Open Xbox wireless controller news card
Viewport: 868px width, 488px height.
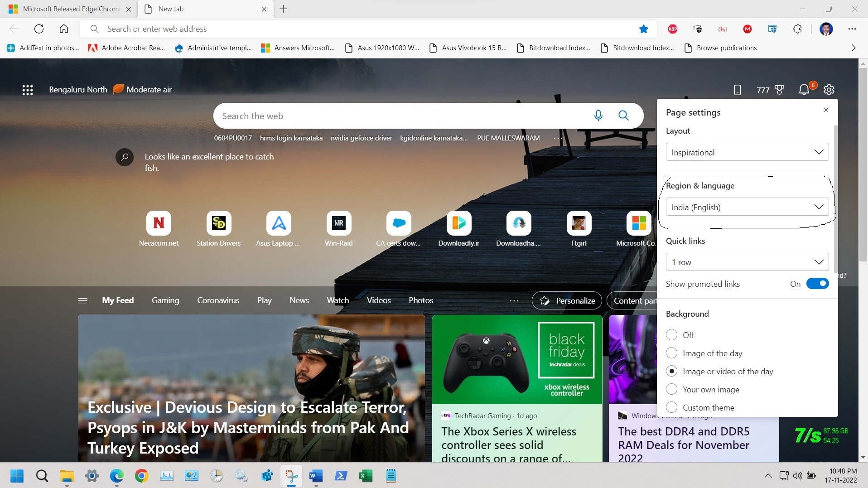click(517, 388)
